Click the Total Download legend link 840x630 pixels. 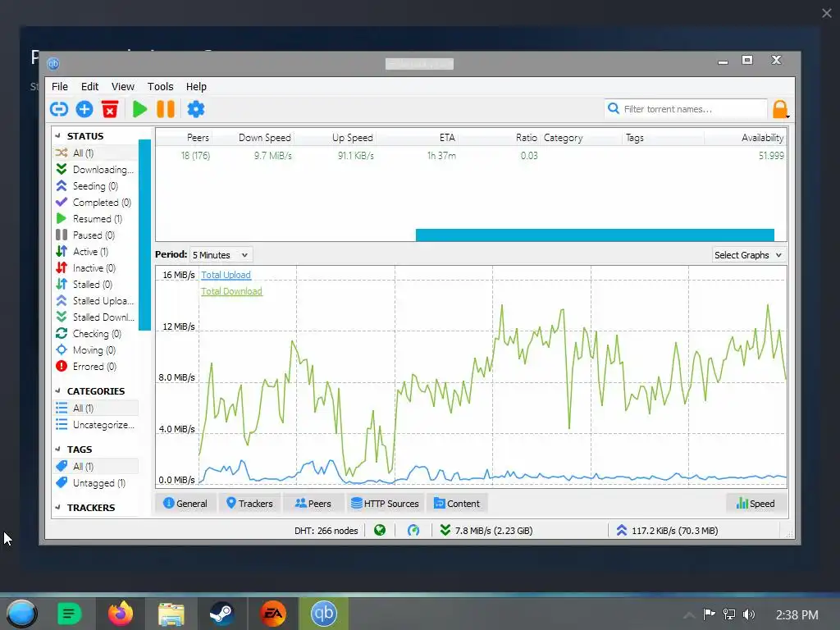tap(231, 291)
